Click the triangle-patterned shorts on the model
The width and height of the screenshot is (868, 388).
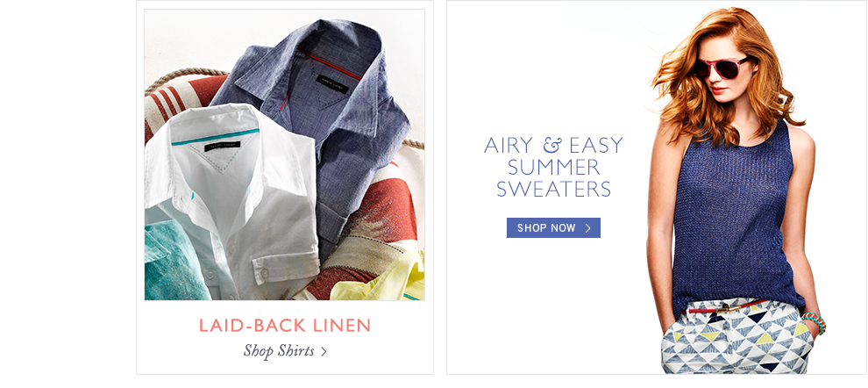click(736, 338)
